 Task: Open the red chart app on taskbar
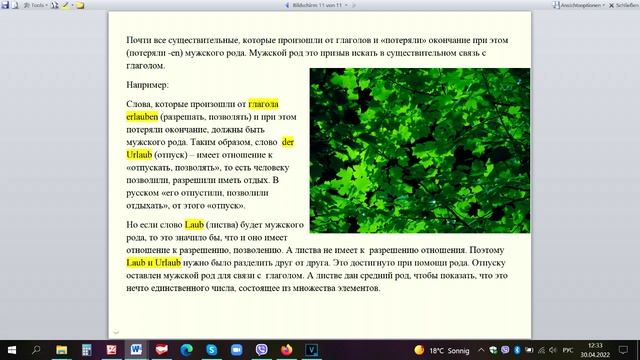point(111,350)
